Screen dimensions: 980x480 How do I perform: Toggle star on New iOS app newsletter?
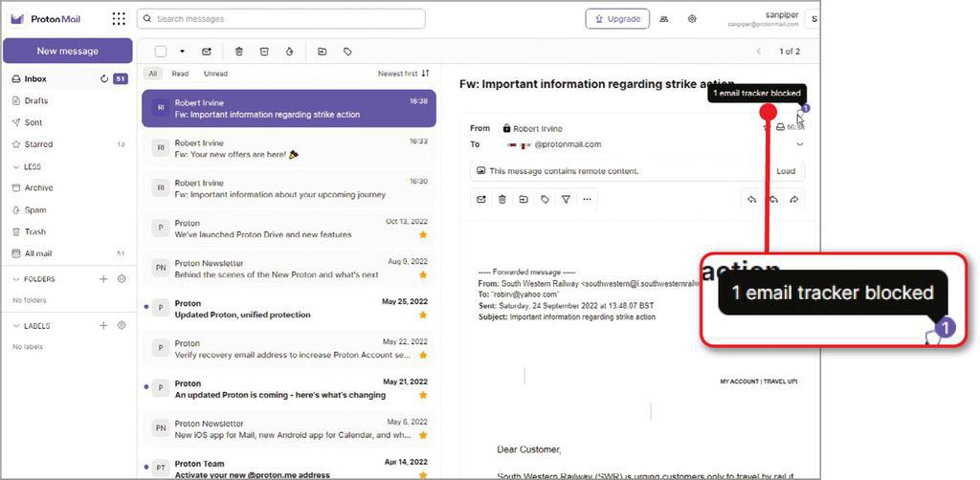[423, 435]
